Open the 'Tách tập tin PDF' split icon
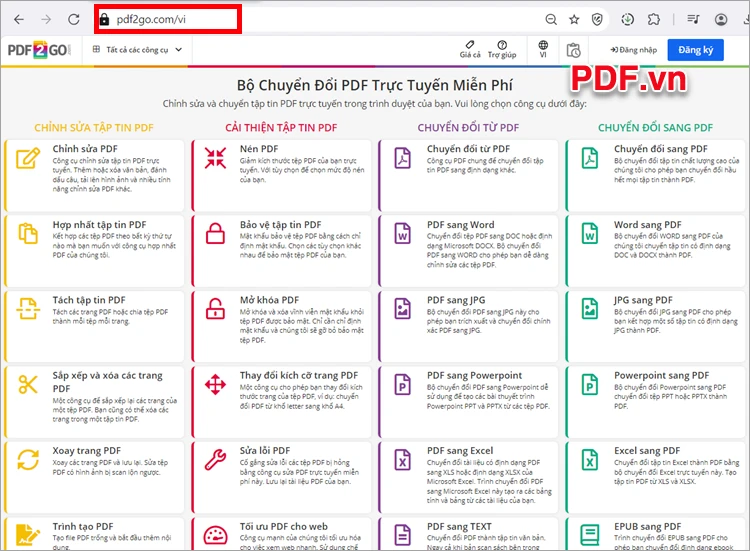Viewport: 750px width, 551px height. coord(28,309)
